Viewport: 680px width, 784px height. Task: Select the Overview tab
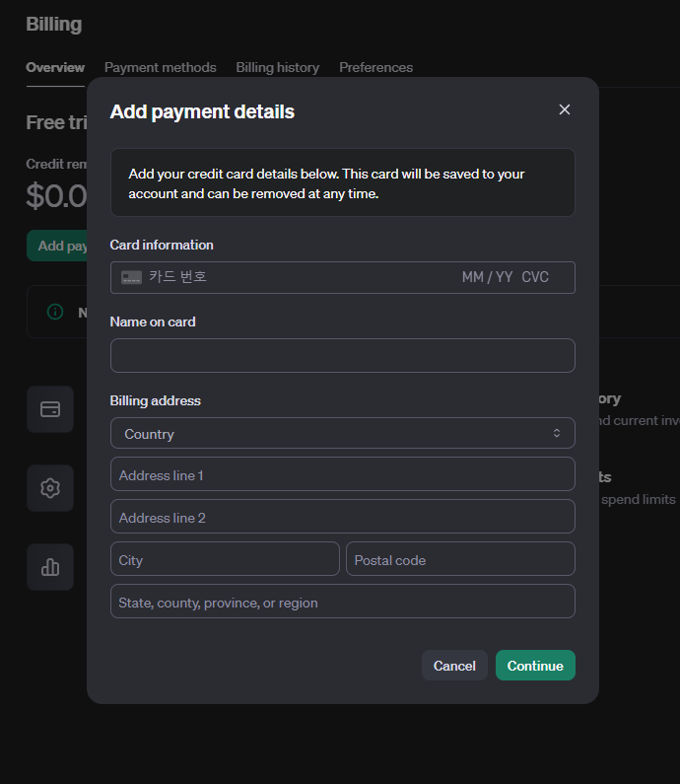55,67
